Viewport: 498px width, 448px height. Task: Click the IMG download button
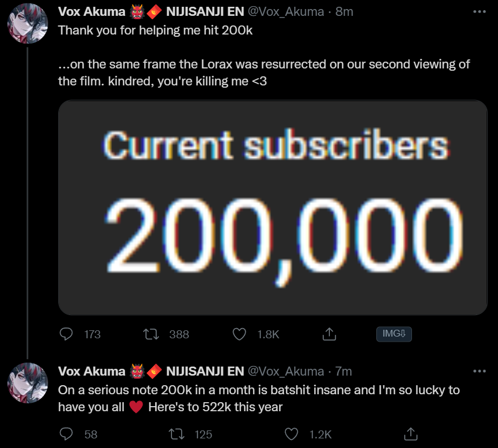(394, 334)
